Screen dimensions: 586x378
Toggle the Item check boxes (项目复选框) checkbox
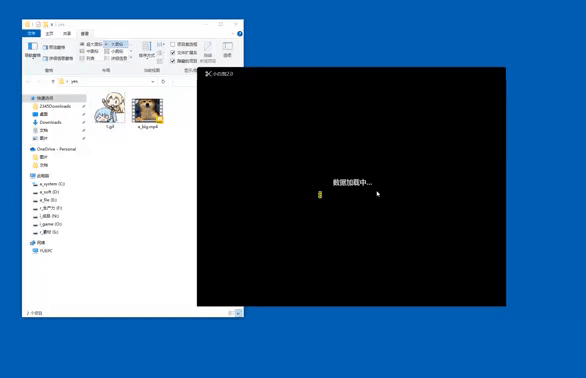point(173,44)
